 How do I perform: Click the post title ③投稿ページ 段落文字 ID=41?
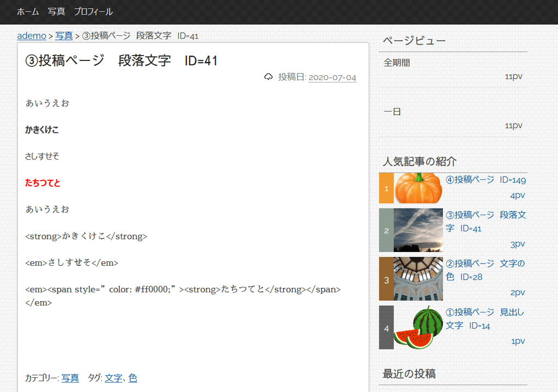(x=122, y=60)
